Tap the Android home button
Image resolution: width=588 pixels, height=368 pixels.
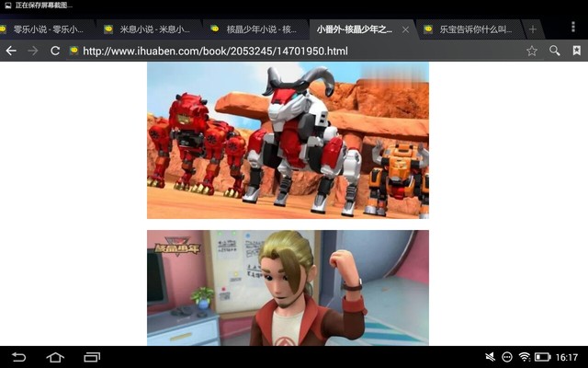pos(55,357)
